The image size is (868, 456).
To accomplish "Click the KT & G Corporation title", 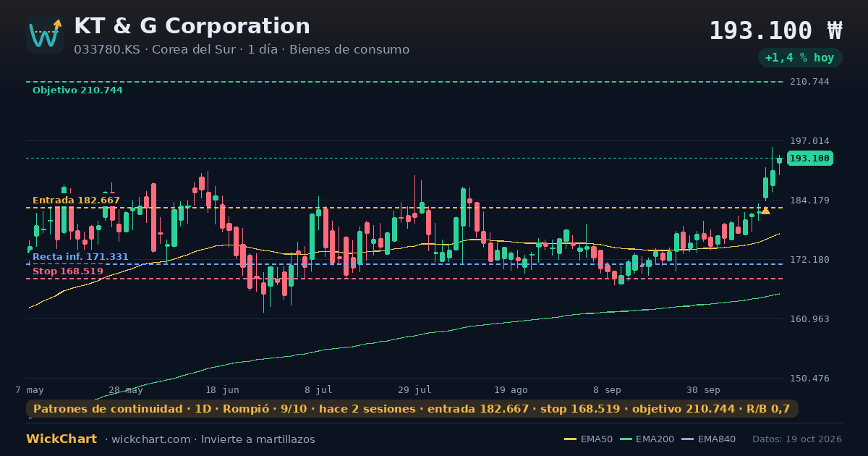I will (x=192, y=26).
